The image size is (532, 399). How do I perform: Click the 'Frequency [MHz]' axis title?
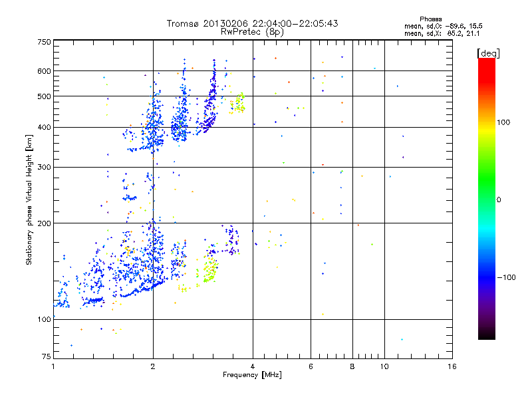[x=252, y=375]
